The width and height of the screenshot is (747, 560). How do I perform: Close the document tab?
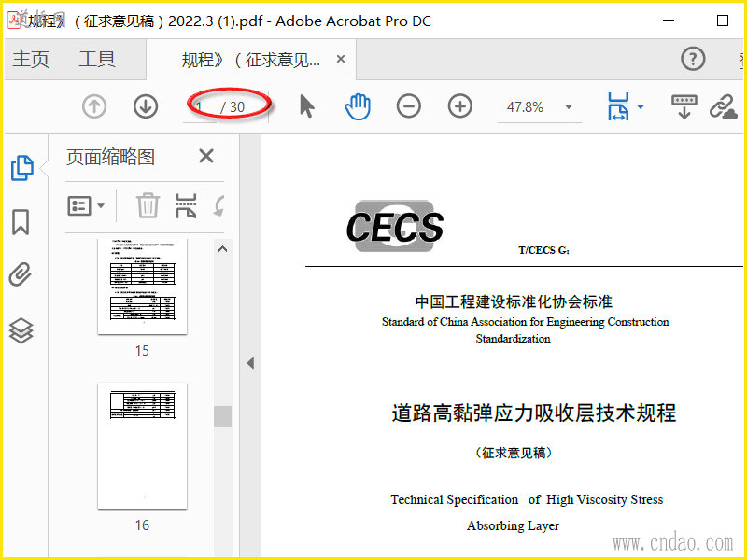[x=341, y=59]
